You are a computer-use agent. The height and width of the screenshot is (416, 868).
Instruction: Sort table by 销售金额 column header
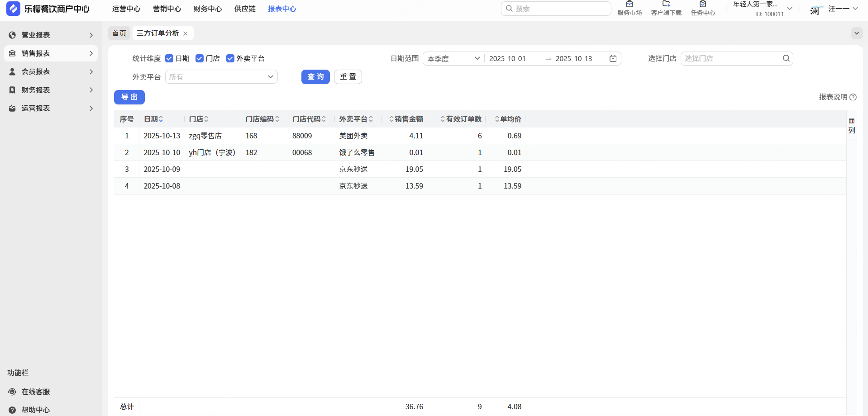click(x=406, y=119)
